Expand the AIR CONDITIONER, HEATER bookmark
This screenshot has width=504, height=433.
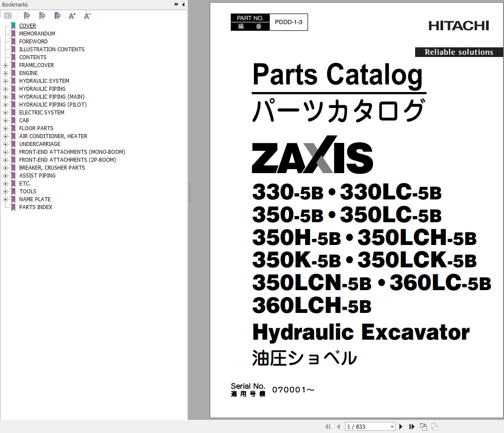5,136
